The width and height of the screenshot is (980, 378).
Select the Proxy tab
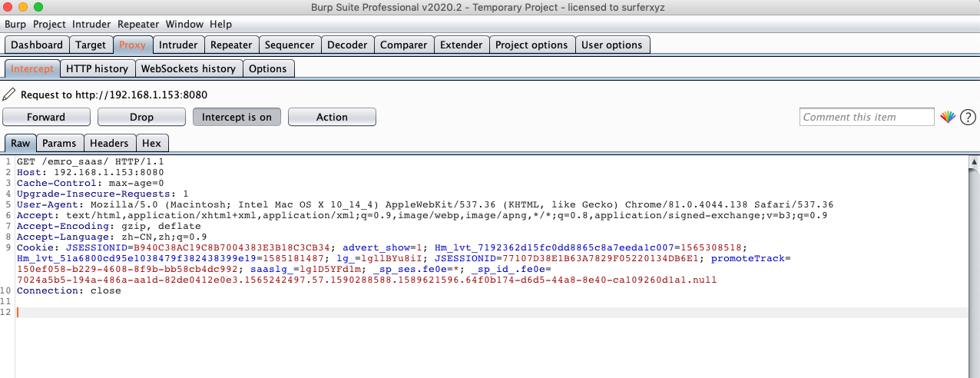click(132, 45)
